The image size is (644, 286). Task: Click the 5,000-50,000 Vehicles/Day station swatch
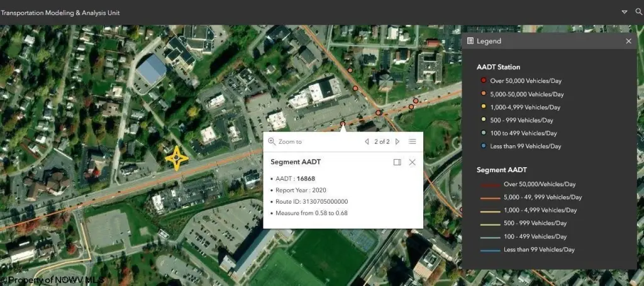pos(483,94)
